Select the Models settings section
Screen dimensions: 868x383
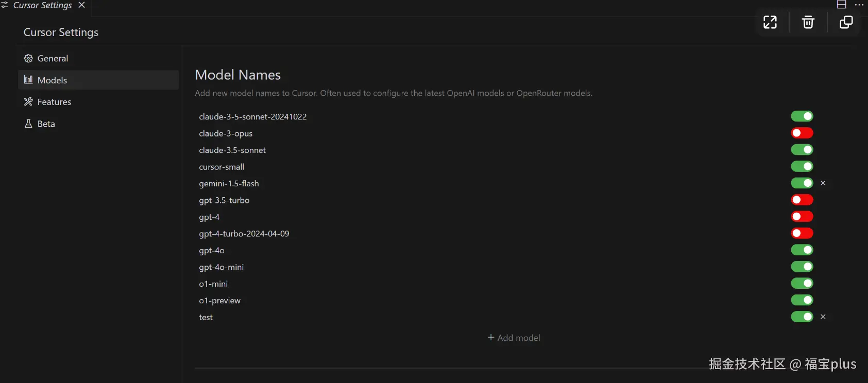point(53,80)
